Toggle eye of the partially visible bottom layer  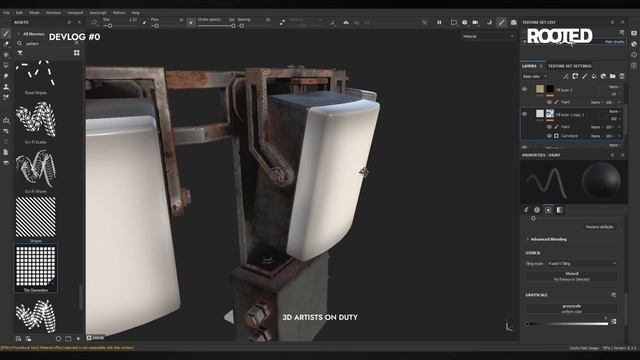[x=524, y=147]
